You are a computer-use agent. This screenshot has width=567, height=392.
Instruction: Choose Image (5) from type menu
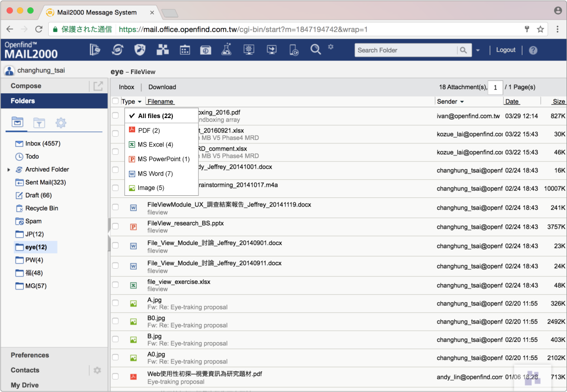(150, 188)
